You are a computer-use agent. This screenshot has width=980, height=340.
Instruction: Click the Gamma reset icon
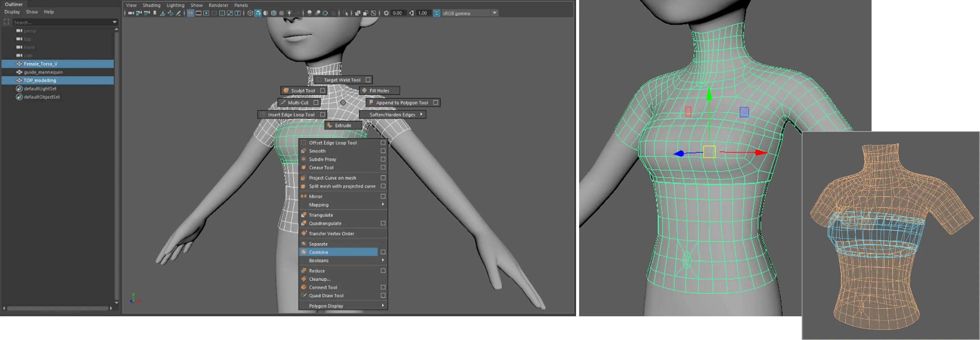(412, 13)
